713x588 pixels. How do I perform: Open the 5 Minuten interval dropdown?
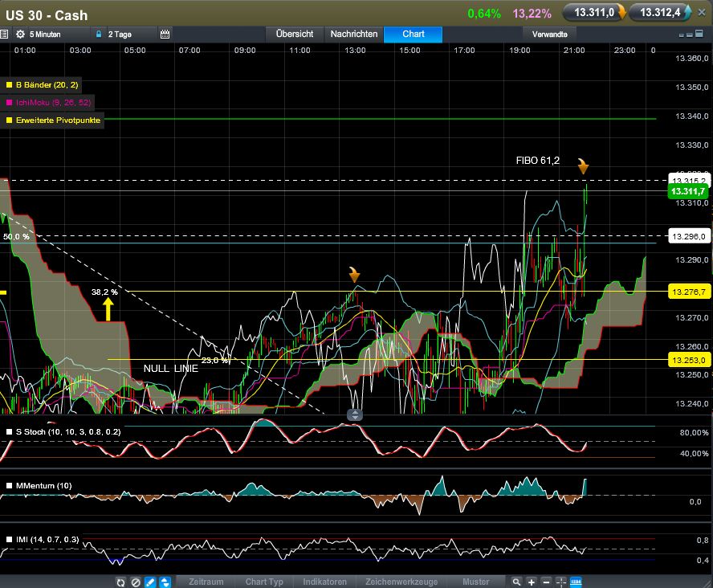56,35
